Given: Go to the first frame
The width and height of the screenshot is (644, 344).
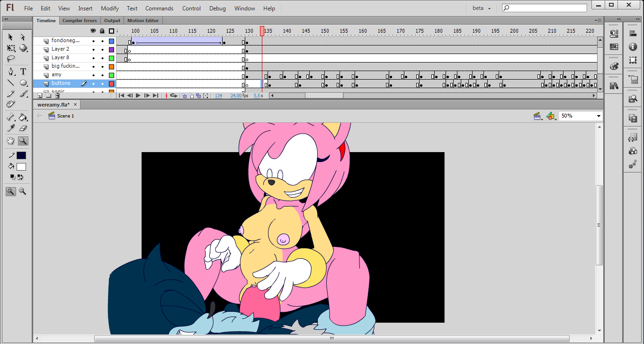Looking at the screenshot, I should coord(121,96).
